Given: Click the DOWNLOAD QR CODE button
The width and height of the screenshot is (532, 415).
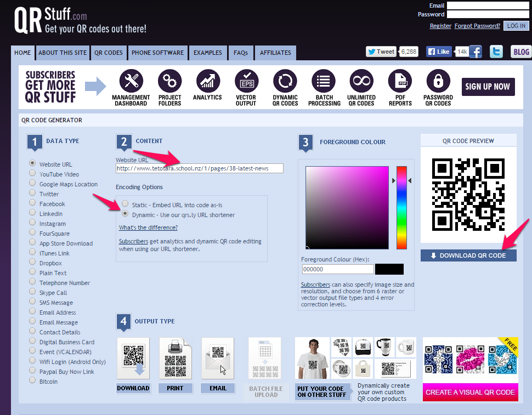Looking at the screenshot, I should point(468,255).
